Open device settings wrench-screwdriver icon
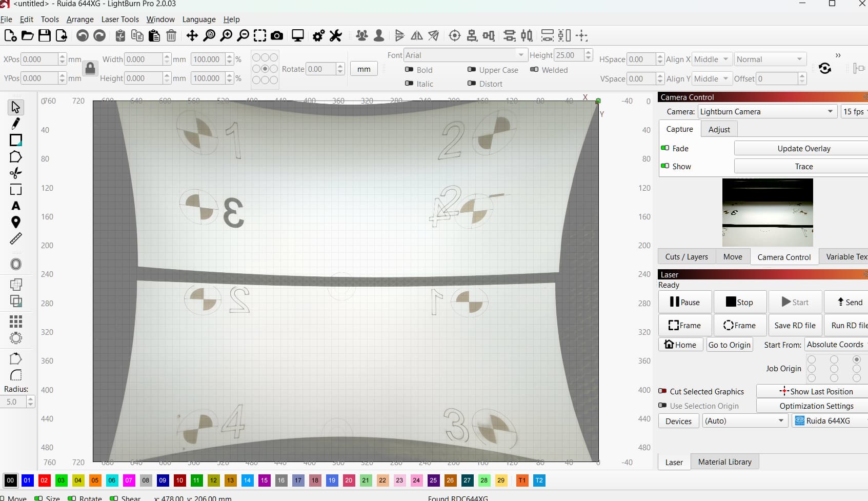Screen dimensions: 868x501 (x=335, y=35)
